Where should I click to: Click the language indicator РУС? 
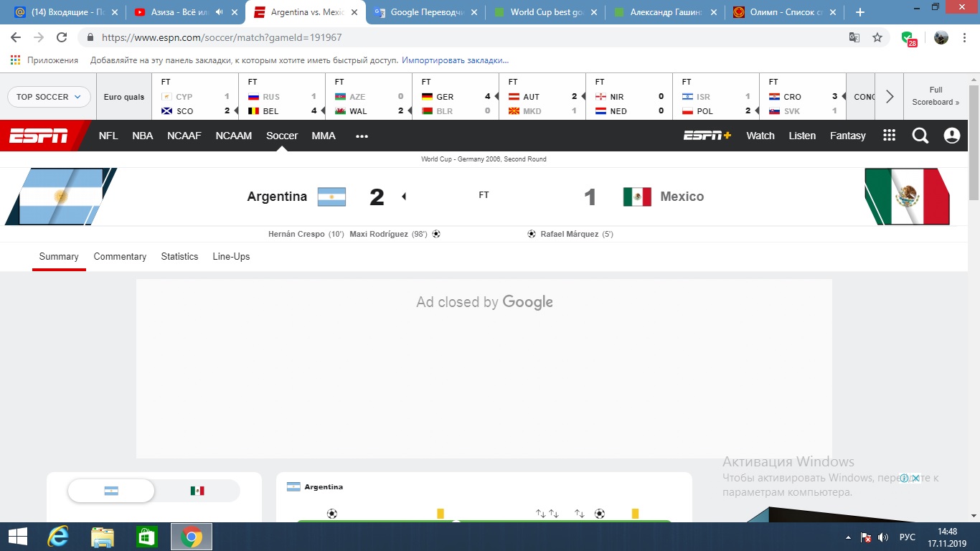pyautogui.click(x=907, y=537)
